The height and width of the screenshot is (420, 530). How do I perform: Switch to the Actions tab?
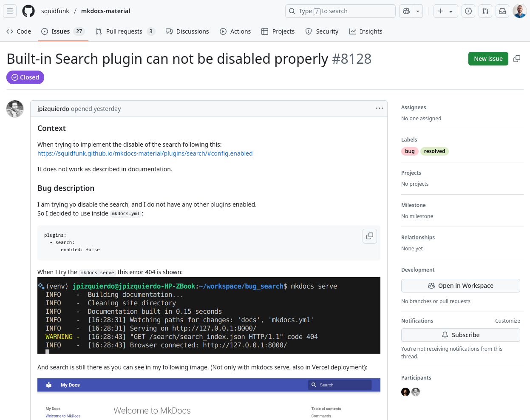pyautogui.click(x=235, y=31)
